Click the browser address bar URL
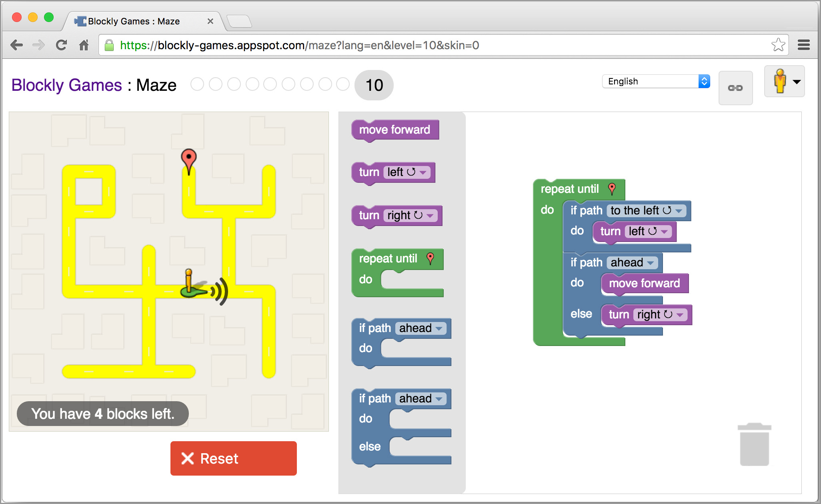 300,45
